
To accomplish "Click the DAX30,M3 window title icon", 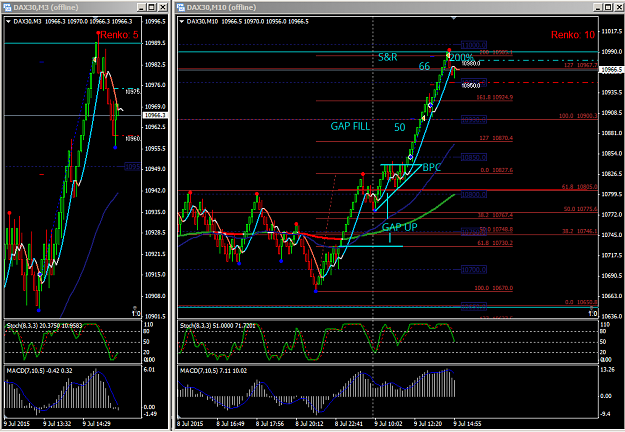I will (x=7, y=7).
